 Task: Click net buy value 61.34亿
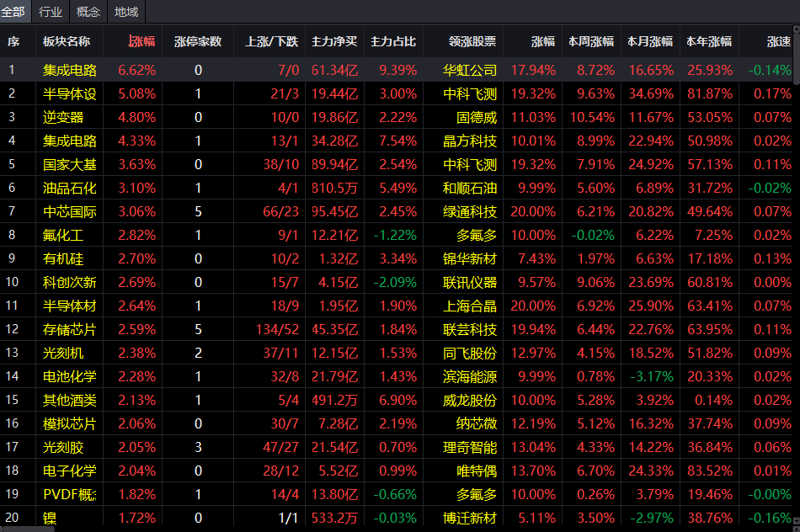point(334,71)
